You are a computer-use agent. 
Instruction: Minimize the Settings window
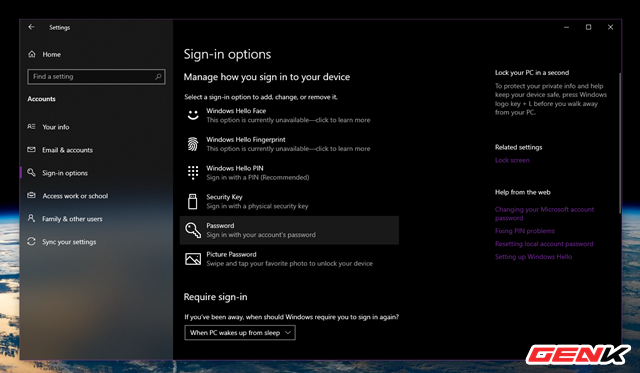point(567,27)
